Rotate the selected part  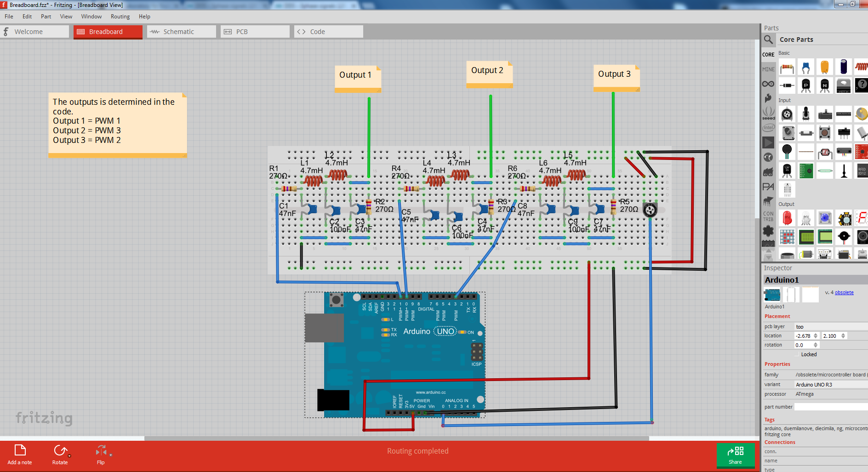pyautogui.click(x=60, y=455)
